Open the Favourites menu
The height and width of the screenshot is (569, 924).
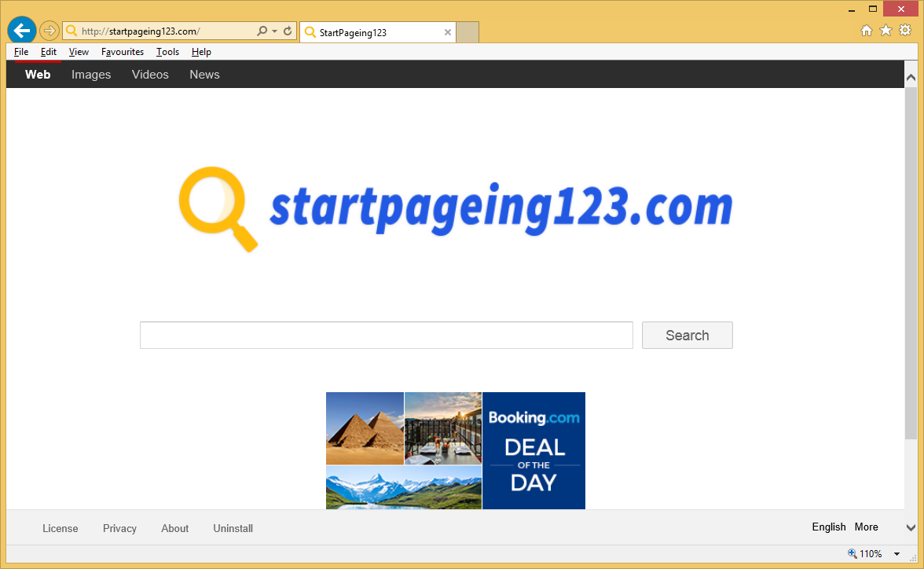123,52
